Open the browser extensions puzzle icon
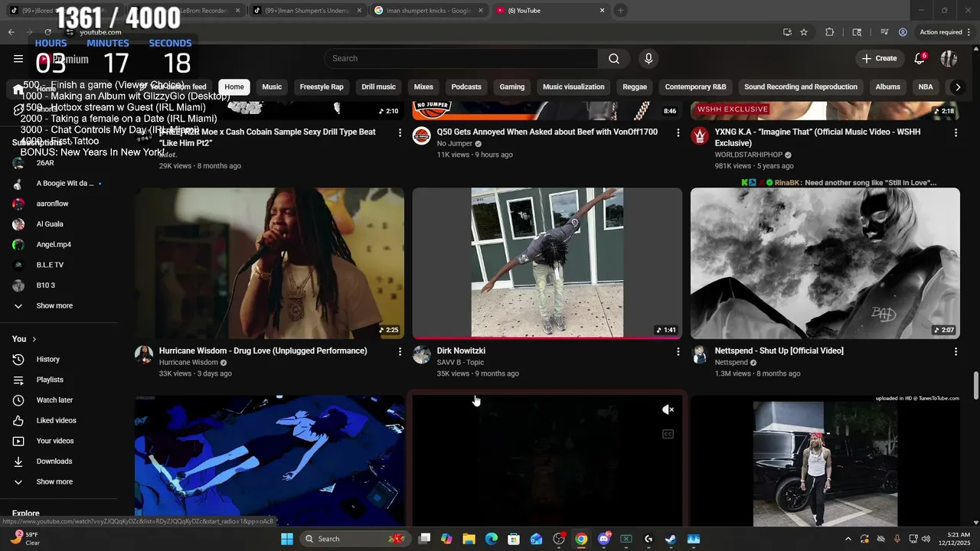Image resolution: width=980 pixels, height=551 pixels. click(x=830, y=32)
